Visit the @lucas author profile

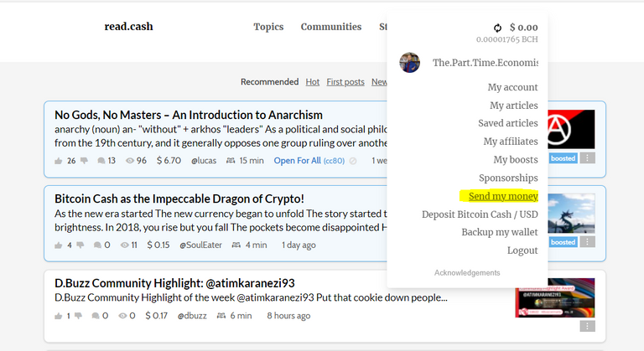(204, 161)
